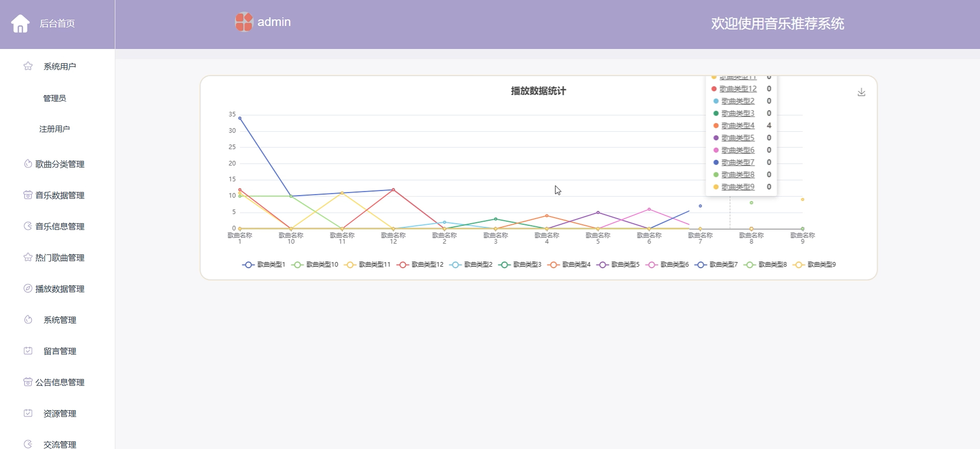Toggle the 歌曲类型11 legend series
The height and width of the screenshot is (449, 980).
[367, 265]
